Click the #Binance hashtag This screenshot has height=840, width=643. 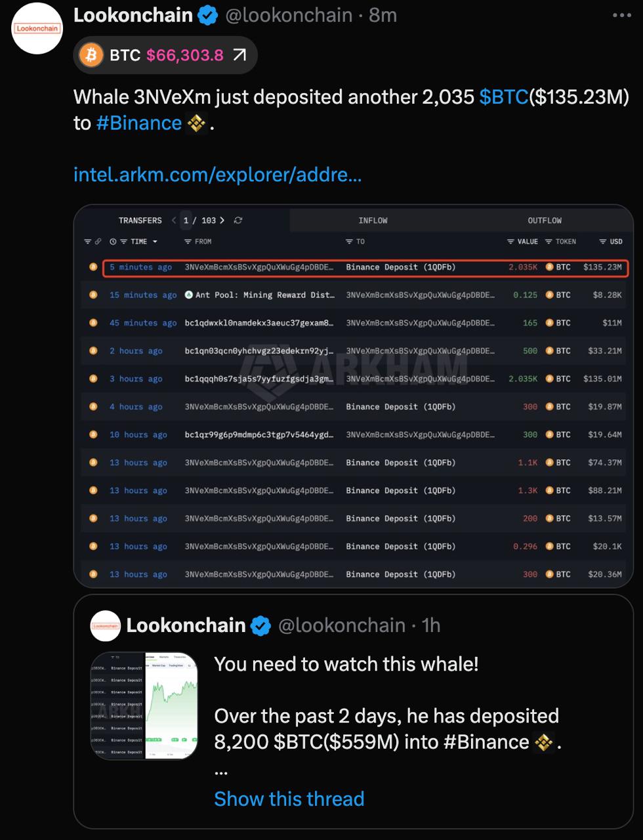[x=139, y=123]
